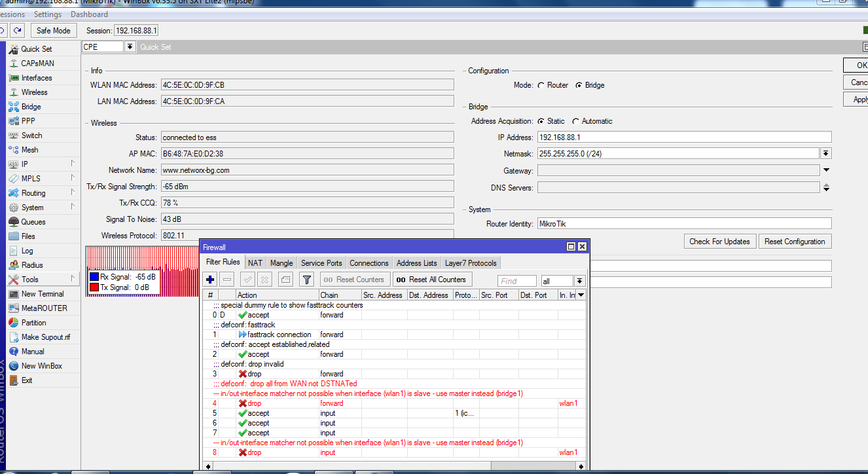Open the Queues sidebar item
Viewport: 868px width, 474px height.
click(x=33, y=222)
